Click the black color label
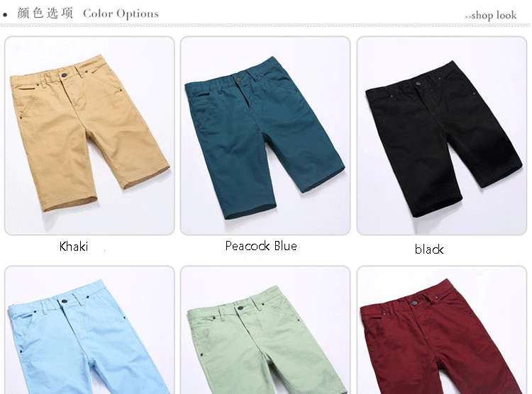This screenshot has width=532, height=394. pyautogui.click(x=429, y=249)
